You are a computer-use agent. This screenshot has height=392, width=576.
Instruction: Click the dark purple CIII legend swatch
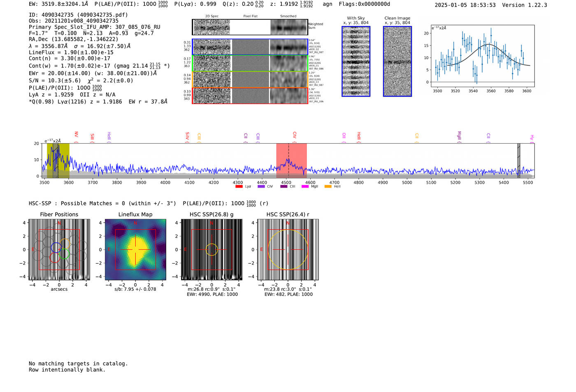click(x=283, y=187)
